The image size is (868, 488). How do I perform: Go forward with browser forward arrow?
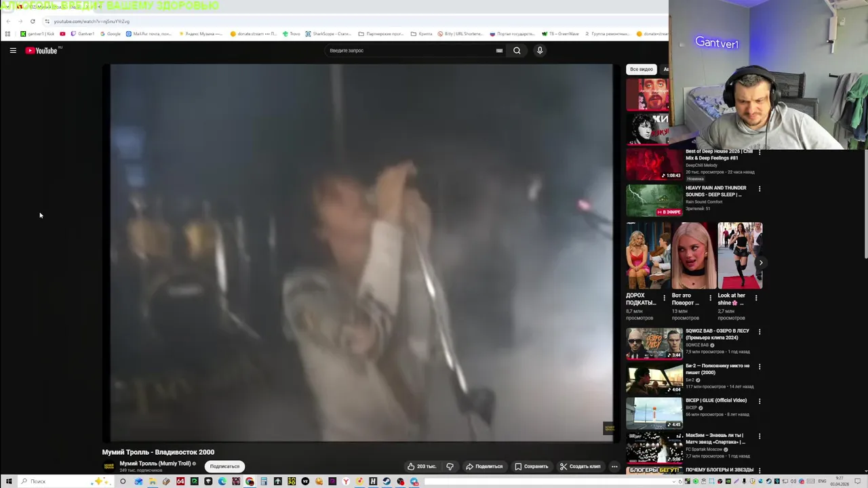pos(20,21)
